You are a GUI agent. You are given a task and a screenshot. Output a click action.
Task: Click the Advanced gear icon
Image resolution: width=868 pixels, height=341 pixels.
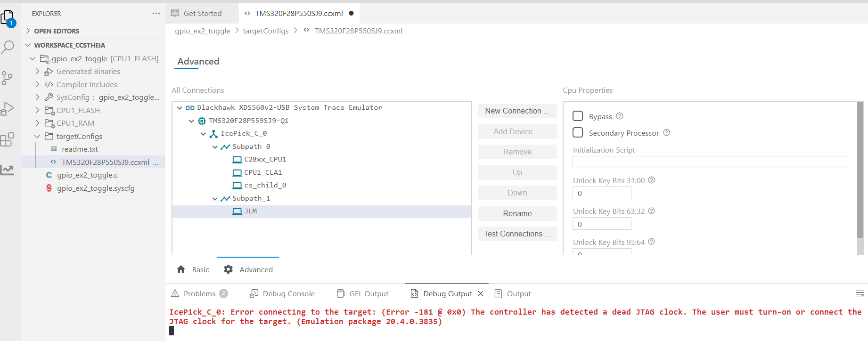coord(229,269)
